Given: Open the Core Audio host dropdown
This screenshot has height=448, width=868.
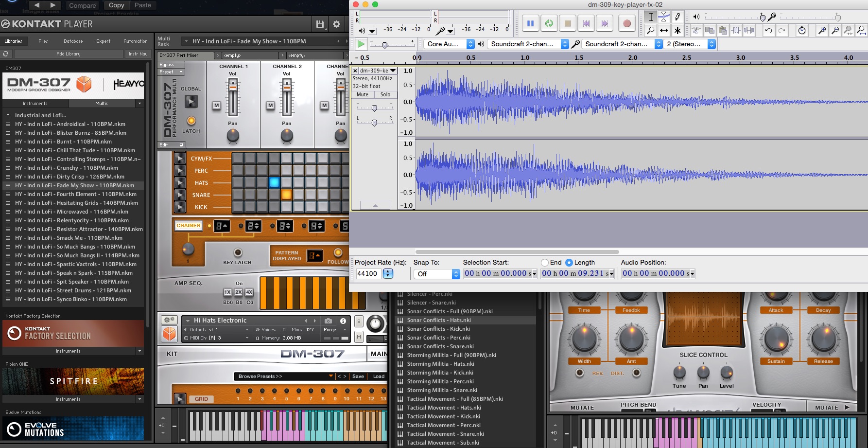Looking at the screenshot, I should pos(449,44).
